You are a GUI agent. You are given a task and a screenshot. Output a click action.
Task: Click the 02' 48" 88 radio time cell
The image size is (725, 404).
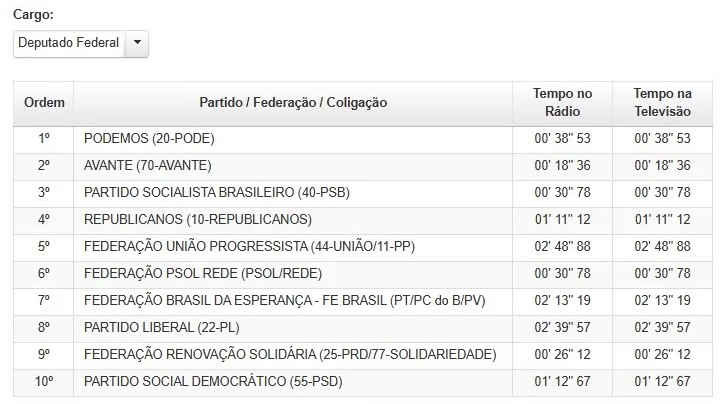coord(562,247)
